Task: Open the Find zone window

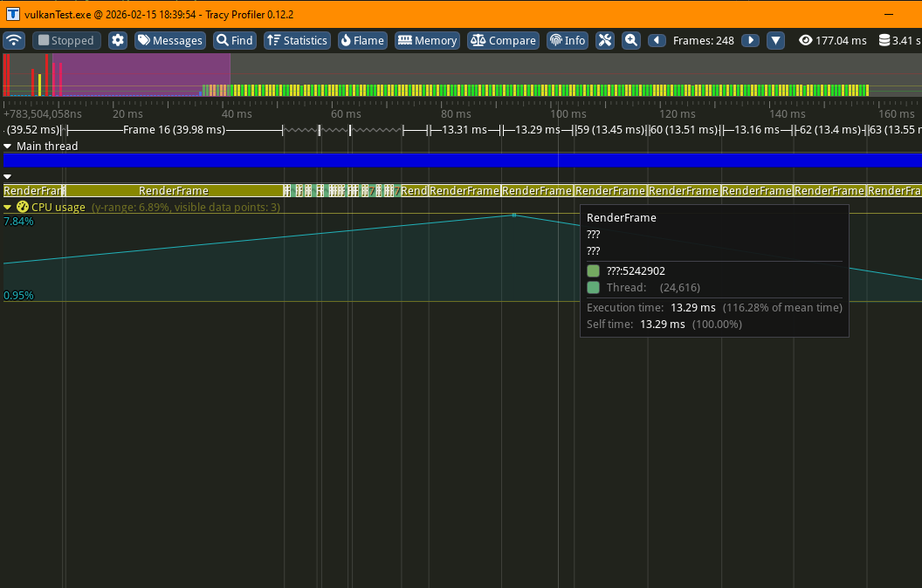Action: (x=235, y=40)
